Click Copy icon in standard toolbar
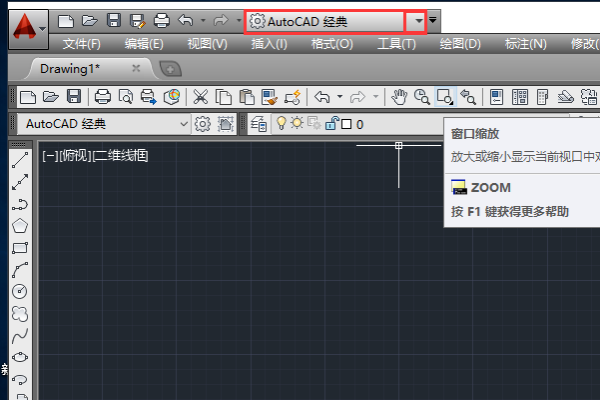Screen dimensions: 600x400 click(x=223, y=97)
